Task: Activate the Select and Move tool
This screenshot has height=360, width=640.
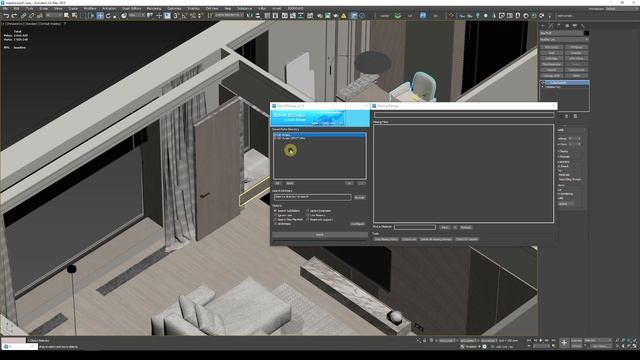Action: coord(100,16)
